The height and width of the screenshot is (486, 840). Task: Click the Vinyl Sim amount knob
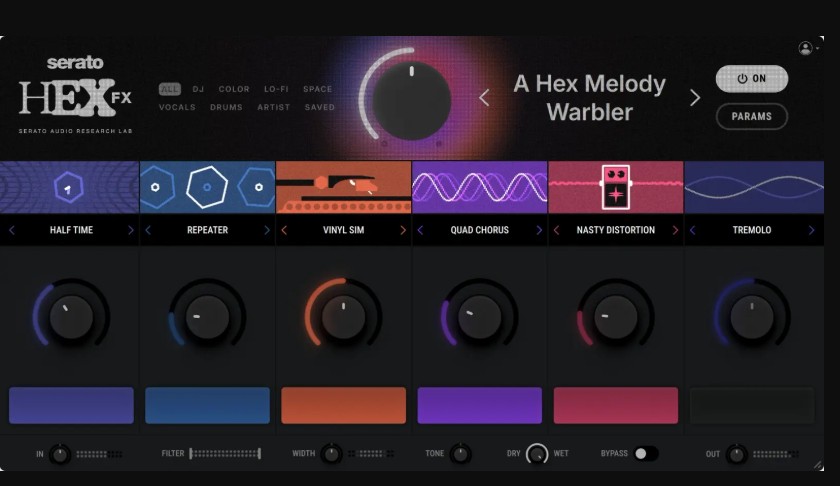tap(343, 317)
